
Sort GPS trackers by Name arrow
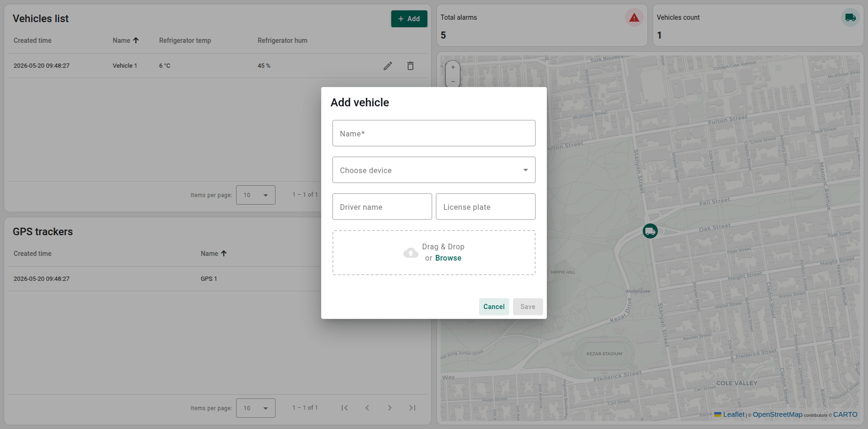point(224,254)
